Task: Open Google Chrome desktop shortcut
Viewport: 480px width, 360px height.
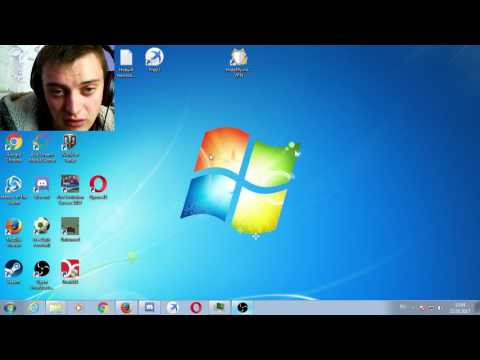Action: coord(14,147)
